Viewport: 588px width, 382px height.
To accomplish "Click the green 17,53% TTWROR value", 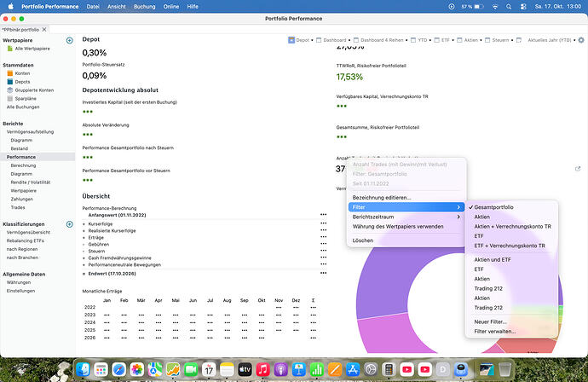I will [349, 77].
